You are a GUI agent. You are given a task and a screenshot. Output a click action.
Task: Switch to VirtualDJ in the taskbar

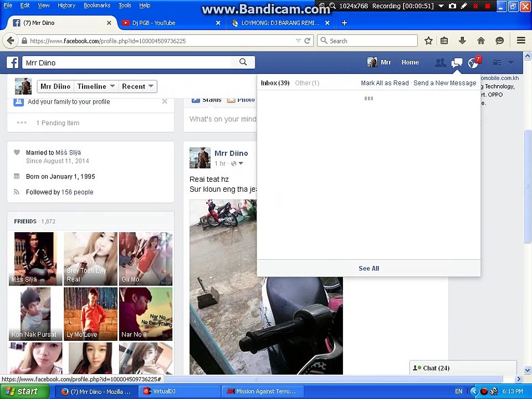[x=179, y=392]
